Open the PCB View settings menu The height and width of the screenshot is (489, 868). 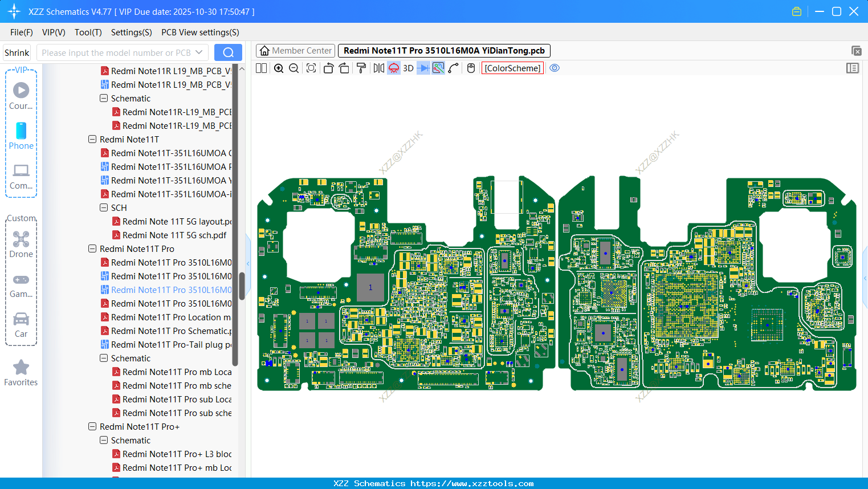[199, 32]
